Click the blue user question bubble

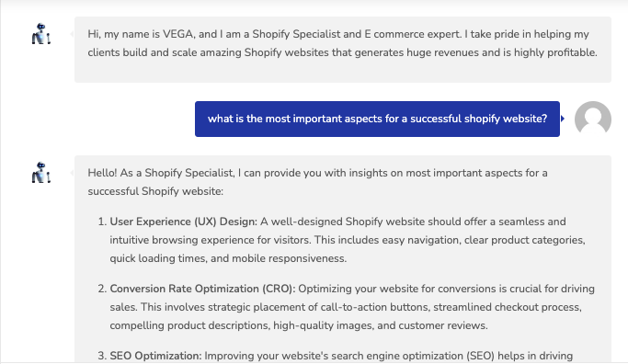point(377,119)
